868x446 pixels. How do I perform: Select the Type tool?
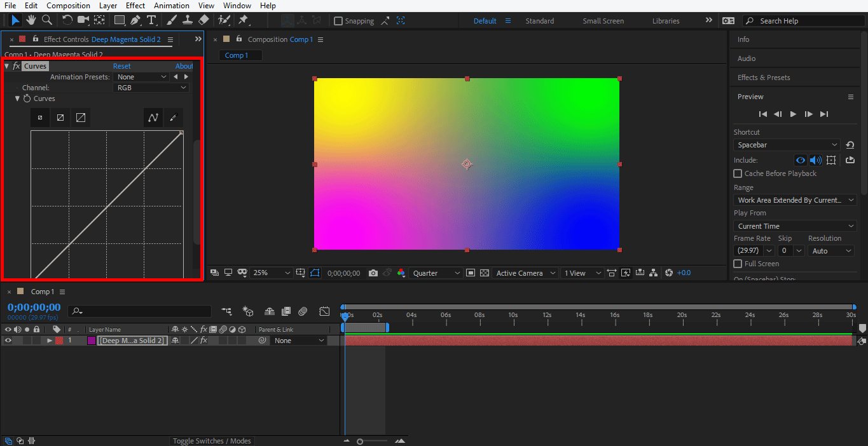(x=151, y=20)
